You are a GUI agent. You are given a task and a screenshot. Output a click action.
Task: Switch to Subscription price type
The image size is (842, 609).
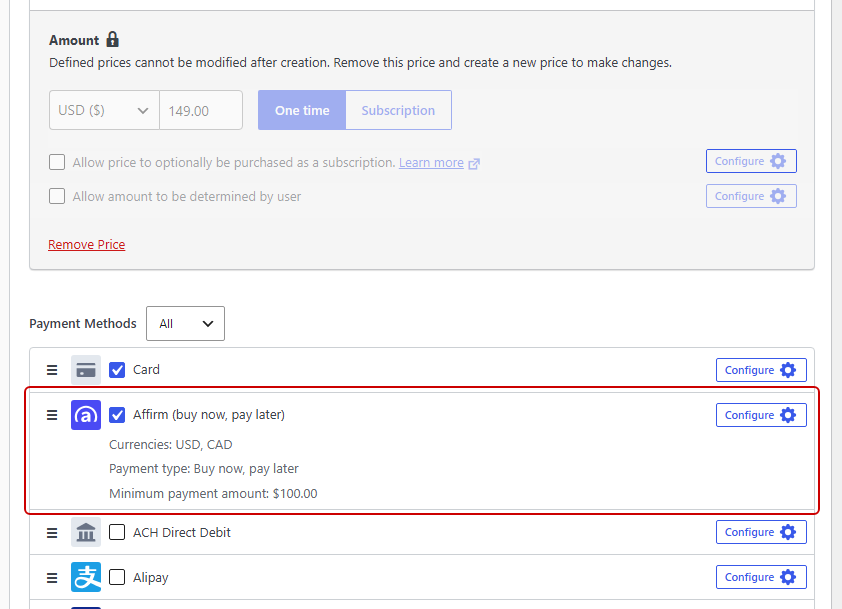[398, 110]
